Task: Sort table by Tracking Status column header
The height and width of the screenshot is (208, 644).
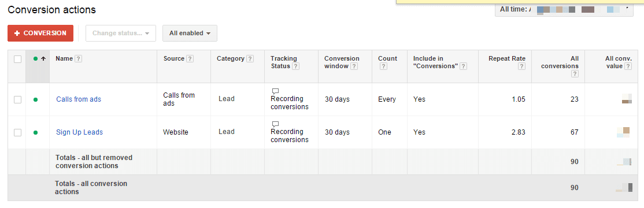Action: tap(284, 62)
